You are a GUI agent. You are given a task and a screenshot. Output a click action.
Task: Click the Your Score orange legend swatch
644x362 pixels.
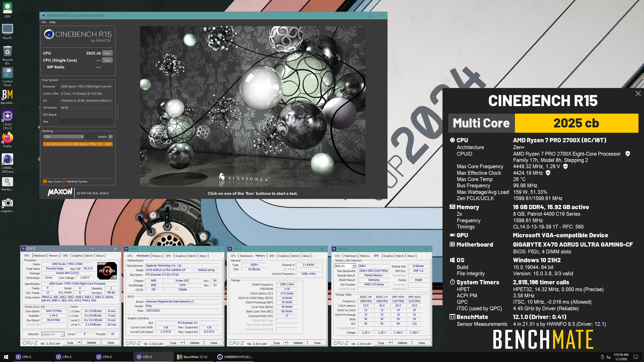(45, 181)
